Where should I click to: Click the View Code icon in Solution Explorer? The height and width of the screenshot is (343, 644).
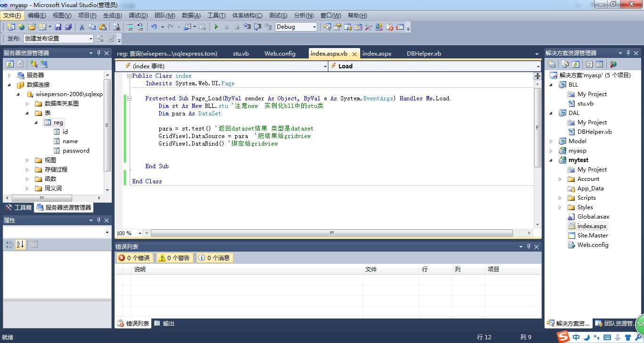tap(589, 64)
